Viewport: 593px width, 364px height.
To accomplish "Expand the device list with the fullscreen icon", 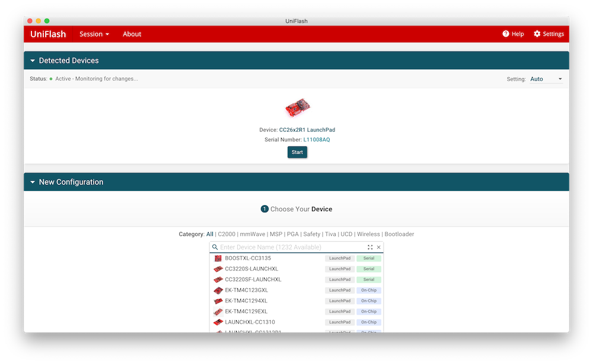I will tap(370, 247).
